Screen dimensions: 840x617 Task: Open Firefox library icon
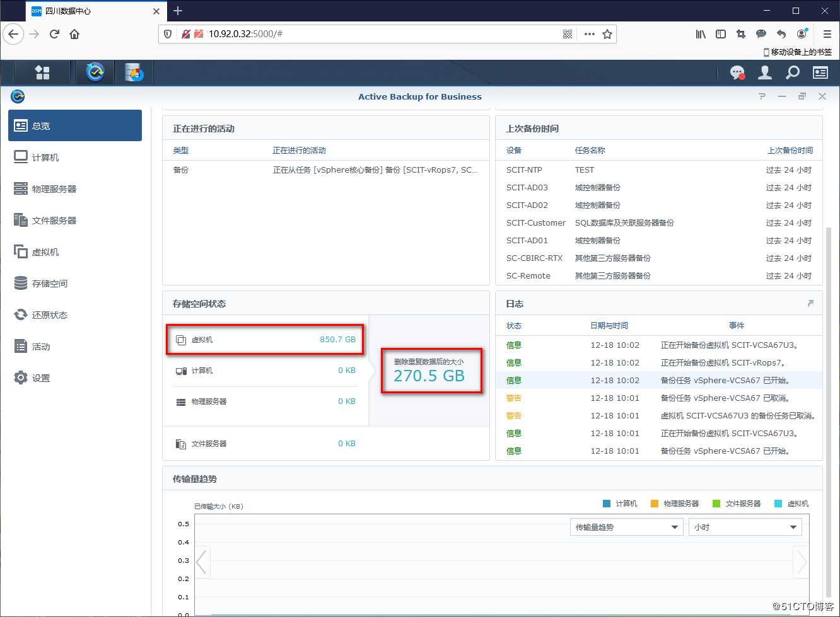pyautogui.click(x=701, y=34)
